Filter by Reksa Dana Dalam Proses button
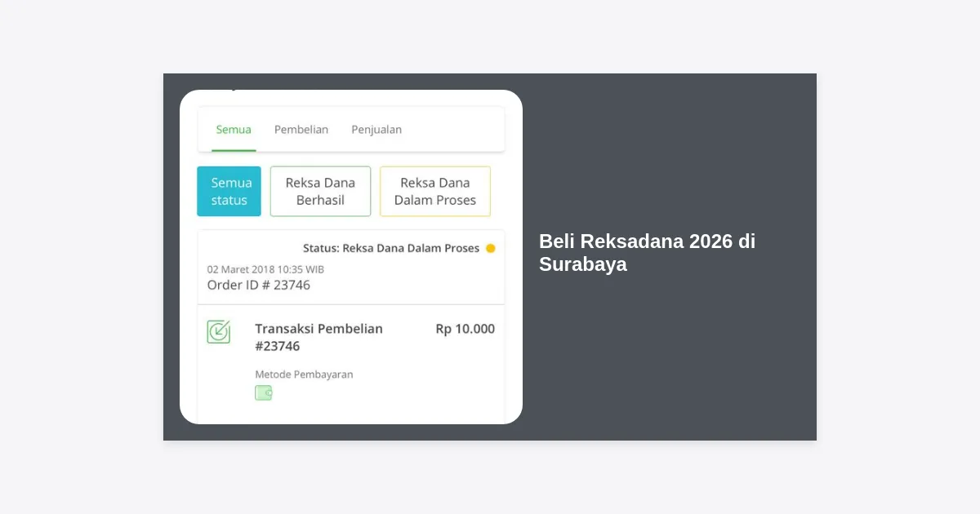This screenshot has width=980, height=514. (x=435, y=191)
